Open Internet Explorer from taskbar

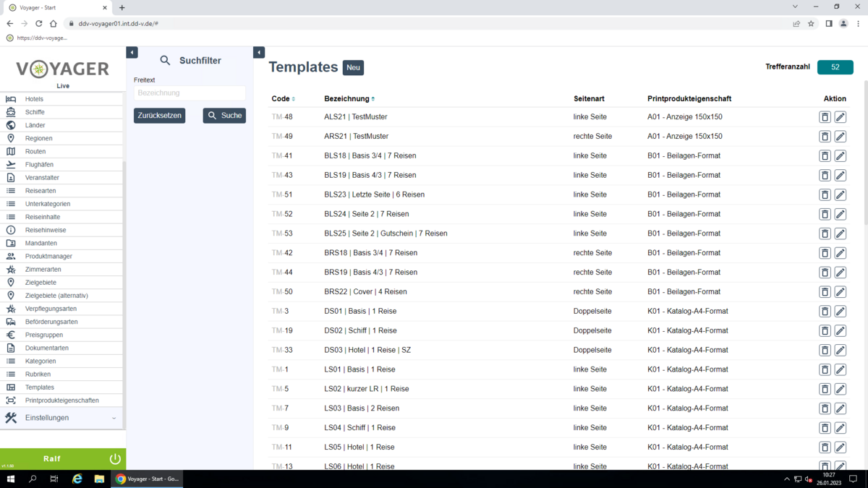point(77,479)
